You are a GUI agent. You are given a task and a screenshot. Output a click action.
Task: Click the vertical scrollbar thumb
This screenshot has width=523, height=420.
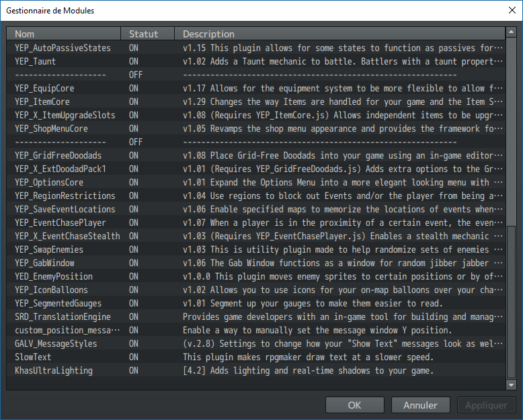(511, 302)
